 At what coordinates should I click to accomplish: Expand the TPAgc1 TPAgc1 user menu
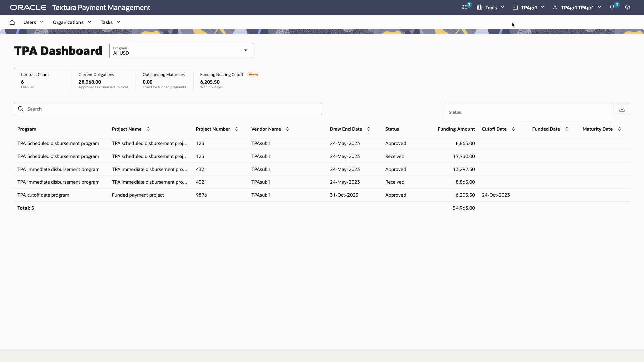coord(577,7)
